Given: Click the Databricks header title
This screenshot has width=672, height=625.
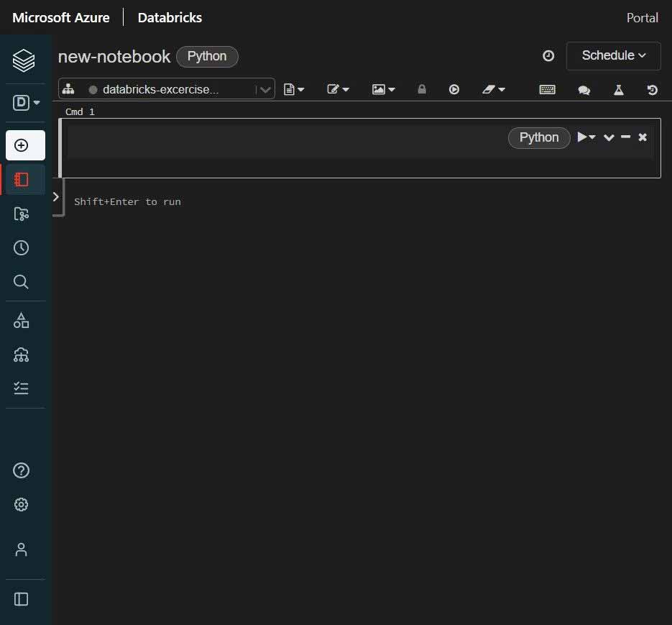Looking at the screenshot, I should point(170,17).
